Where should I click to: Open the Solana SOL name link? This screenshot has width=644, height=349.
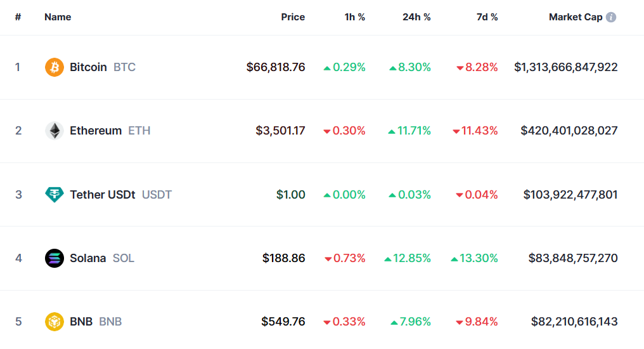(x=101, y=258)
